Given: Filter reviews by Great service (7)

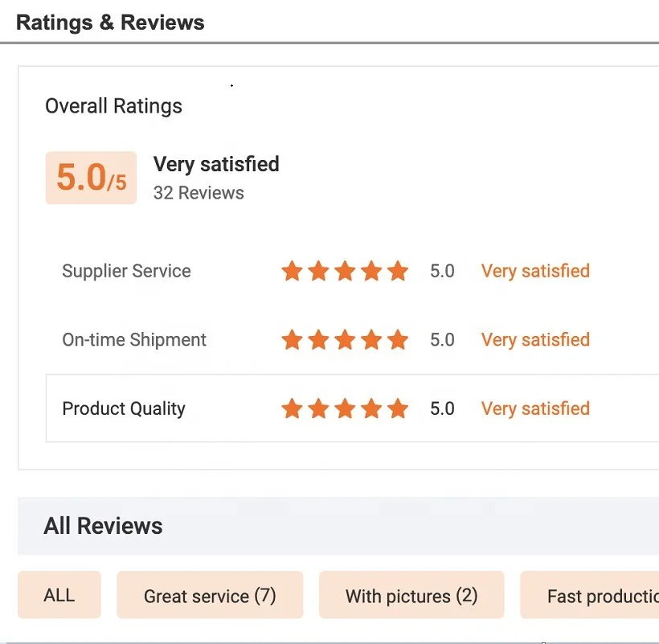Looking at the screenshot, I should (x=210, y=596).
